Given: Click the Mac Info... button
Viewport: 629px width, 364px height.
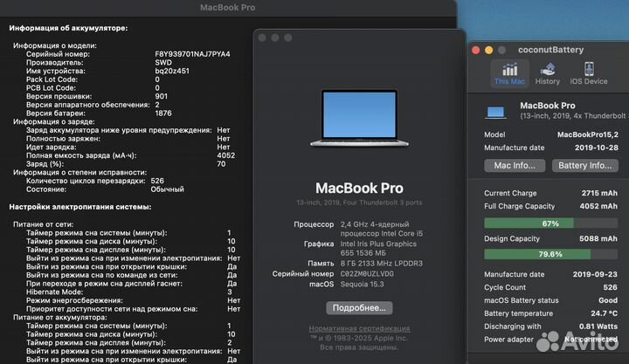Looking at the screenshot, I should 515,166.
